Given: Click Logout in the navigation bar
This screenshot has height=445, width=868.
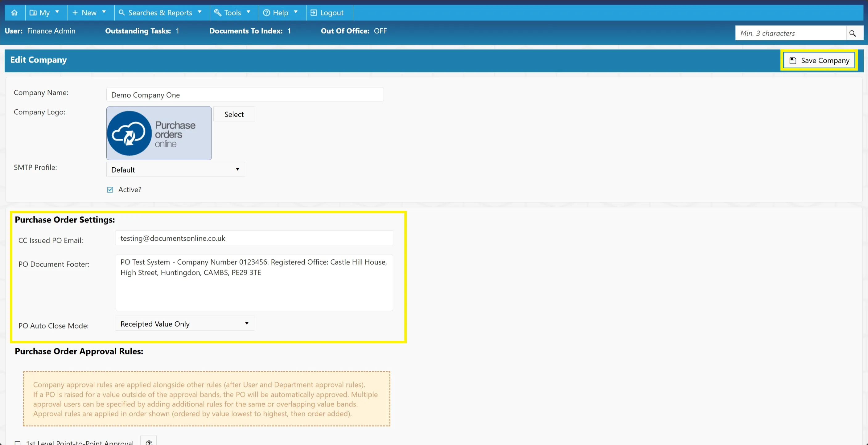Looking at the screenshot, I should (329, 13).
